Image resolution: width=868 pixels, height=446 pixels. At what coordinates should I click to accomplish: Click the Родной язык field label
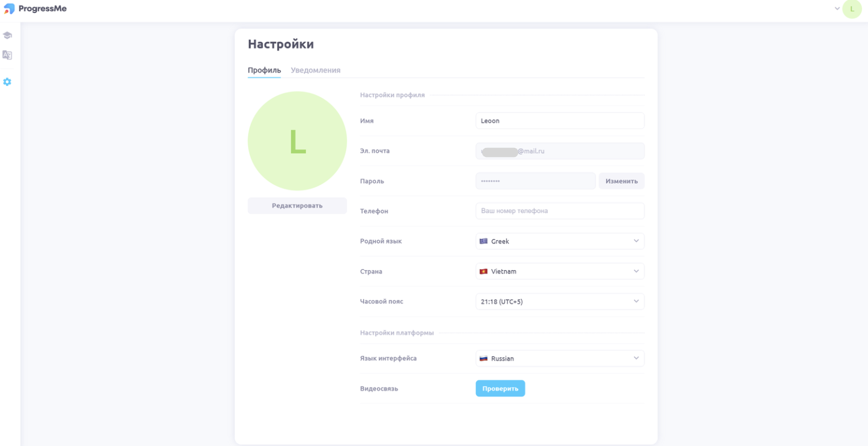pos(381,241)
